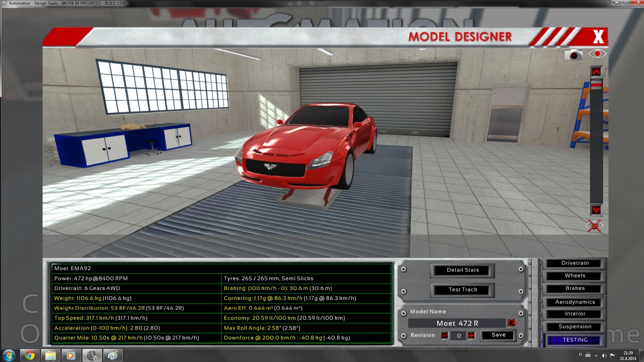Click the Model Name input field

457,323
